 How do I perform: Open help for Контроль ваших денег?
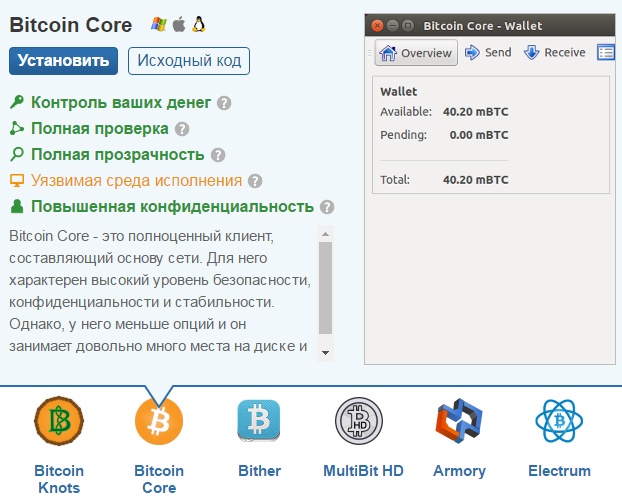224,103
